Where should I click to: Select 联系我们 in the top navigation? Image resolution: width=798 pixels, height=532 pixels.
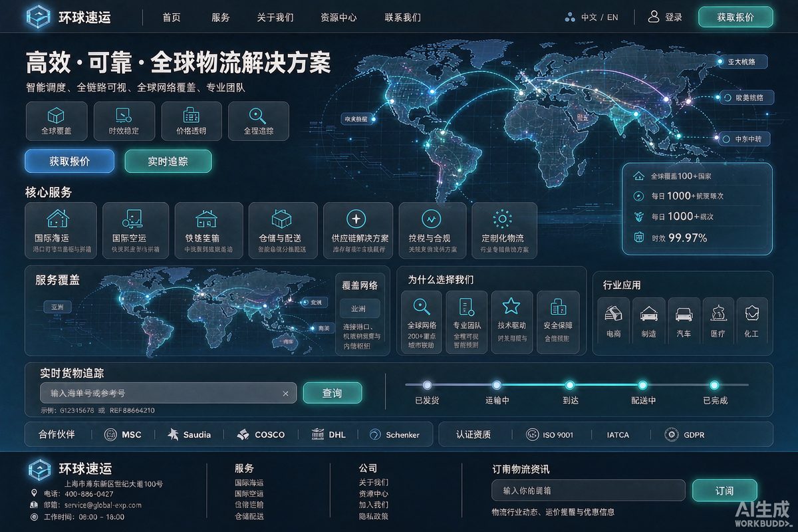coord(402,17)
